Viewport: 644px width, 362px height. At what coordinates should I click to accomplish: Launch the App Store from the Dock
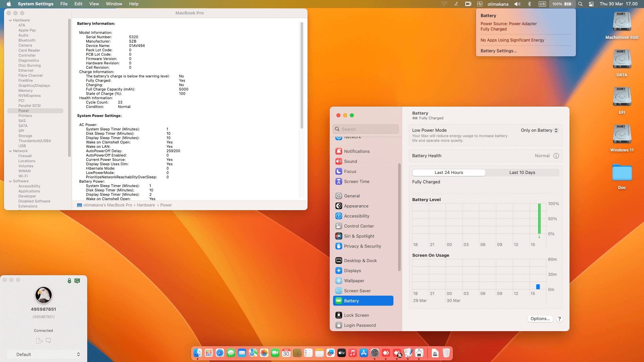point(364,353)
